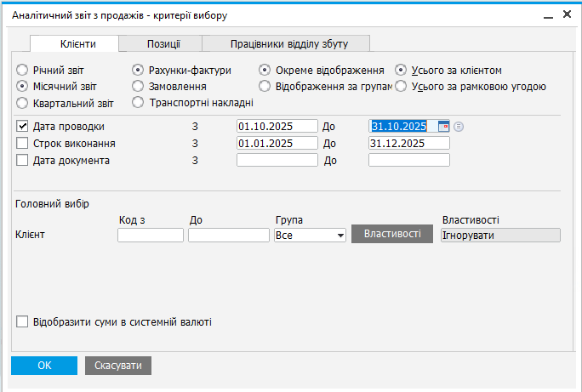The height and width of the screenshot is (392, 582).
Task: Select the Річний звіт radio option
Action: [x=23, y=70]
